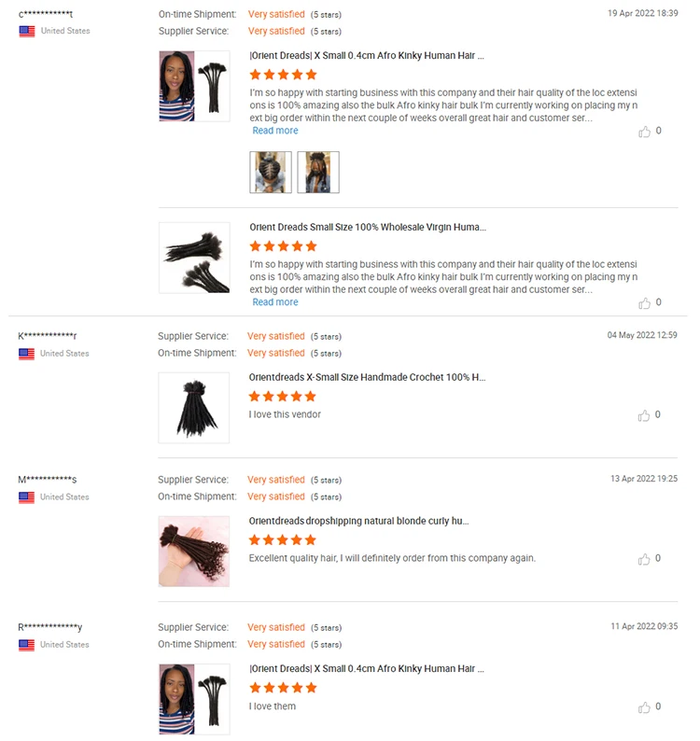The image size is (700, 741).
Task: Open the braided-scalp review photo thumbnail
Action: click(271, 172)
